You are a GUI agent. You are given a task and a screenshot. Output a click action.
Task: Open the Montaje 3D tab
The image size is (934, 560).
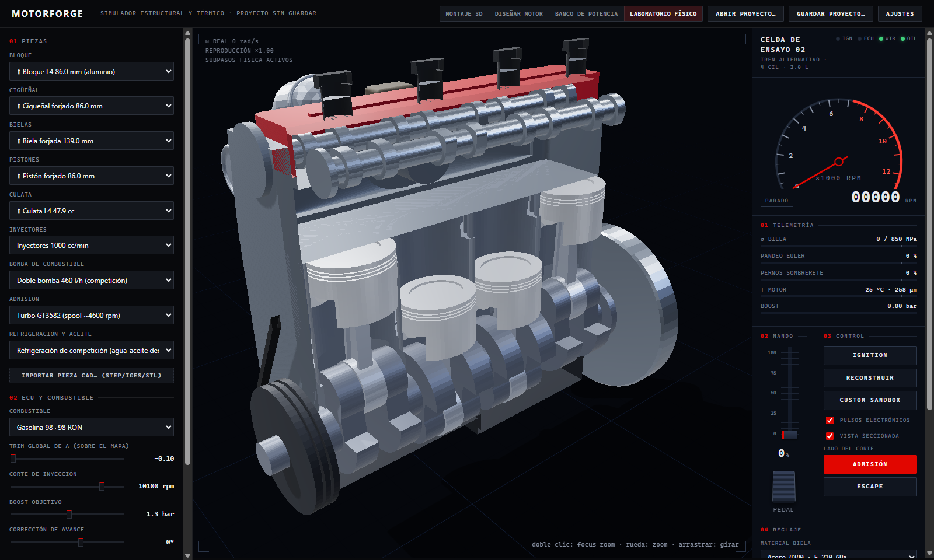(x=464, y=13)
